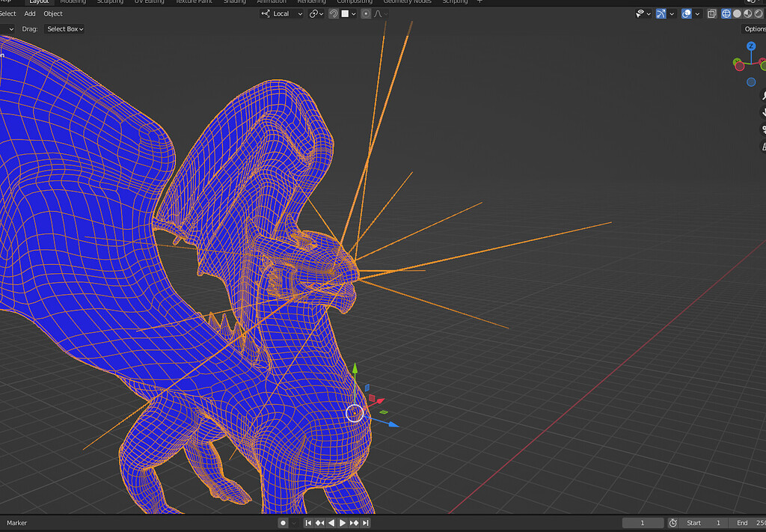The height and width of the screenshot is (532, 766).
Task: Enable the snapping magnet icon
Action: click(334, 13)
